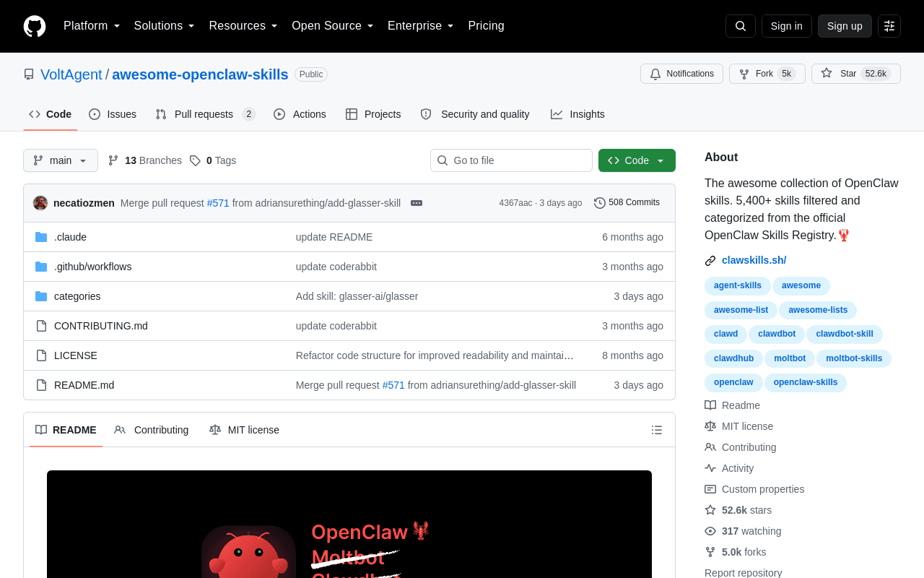Click the link icon beside clawskills.sh

(x=710, y=261)
